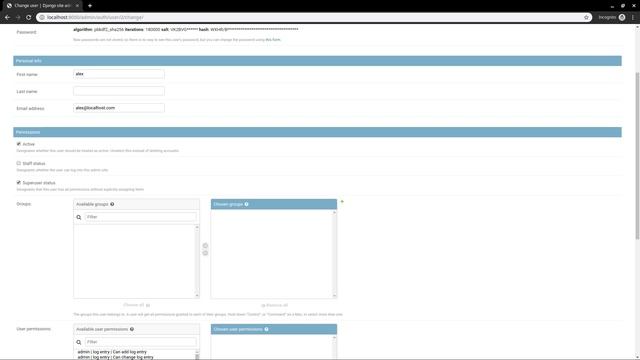Open a new tab with the plus button
This screenshot has height=360, width=640.
pyautogui.click(x=90, y=6)
